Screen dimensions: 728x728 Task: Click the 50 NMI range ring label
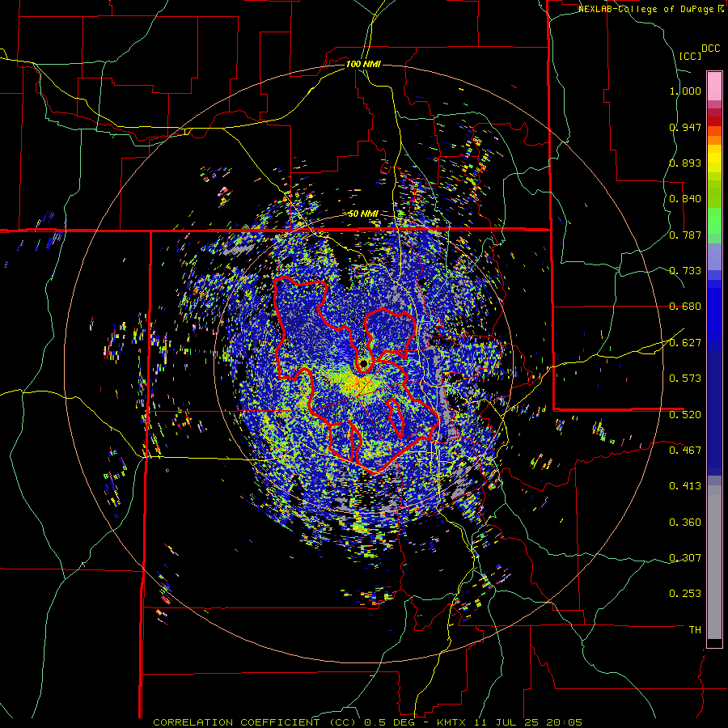(363, 214)
